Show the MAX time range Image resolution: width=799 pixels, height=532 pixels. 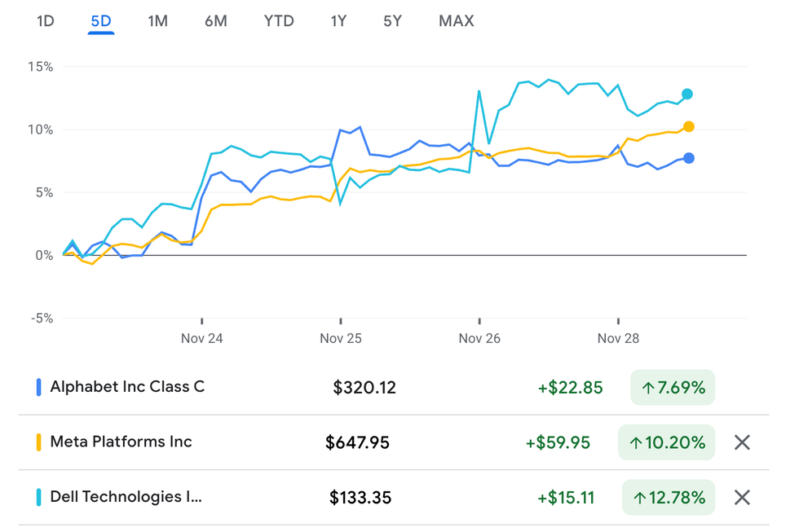(456, 21)
